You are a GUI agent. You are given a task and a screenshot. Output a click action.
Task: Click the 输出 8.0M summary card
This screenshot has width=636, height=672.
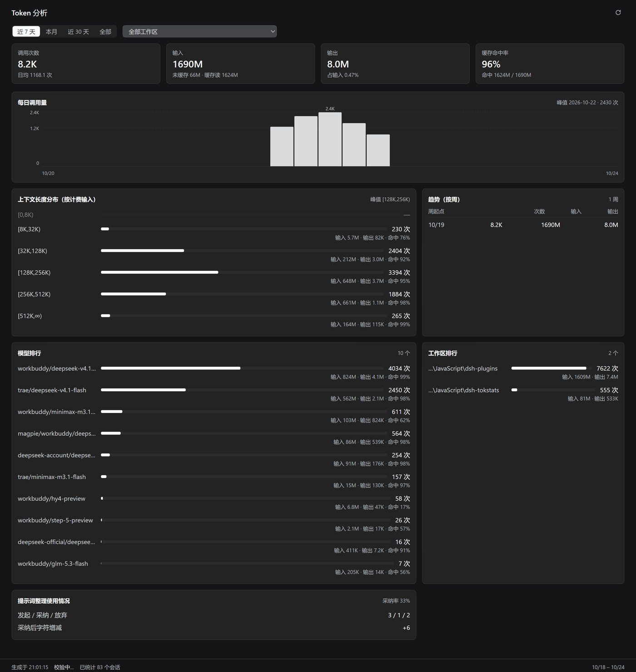click(x=395, y=64)
